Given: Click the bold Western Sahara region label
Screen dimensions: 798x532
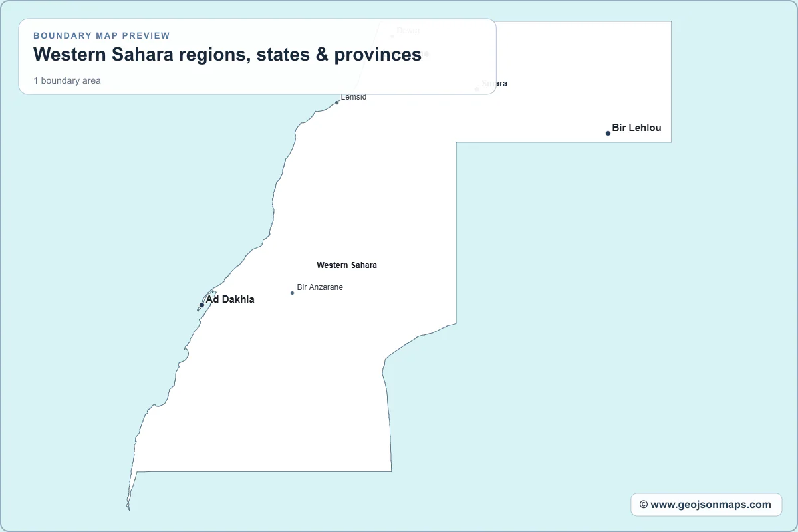Looking at the screenshot, I should pyautogui.click(x=346, y=265).
